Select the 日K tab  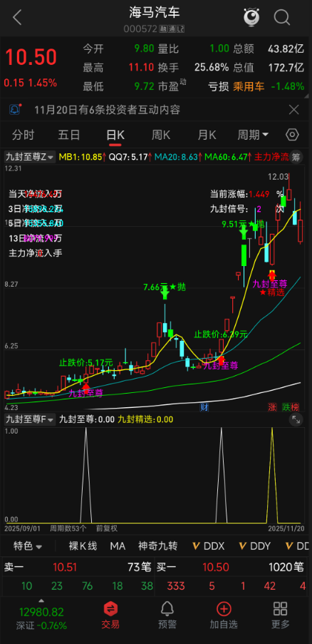point(115,135)
